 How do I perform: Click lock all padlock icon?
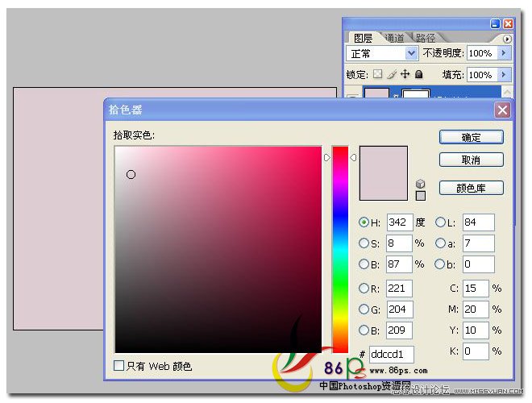coord(419,74)
